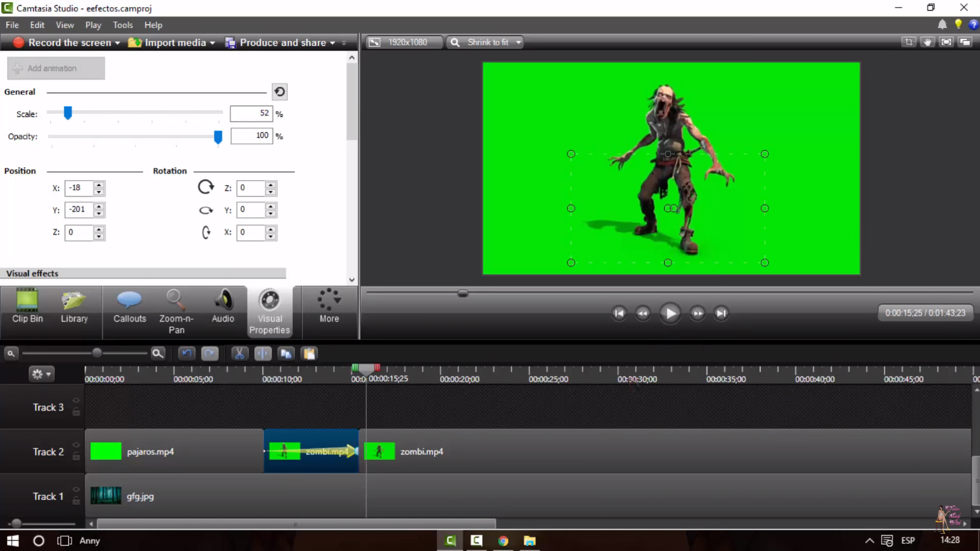Open the Tools menu
The height and width of the screenshot is (551, 980).
pos(123,25)
